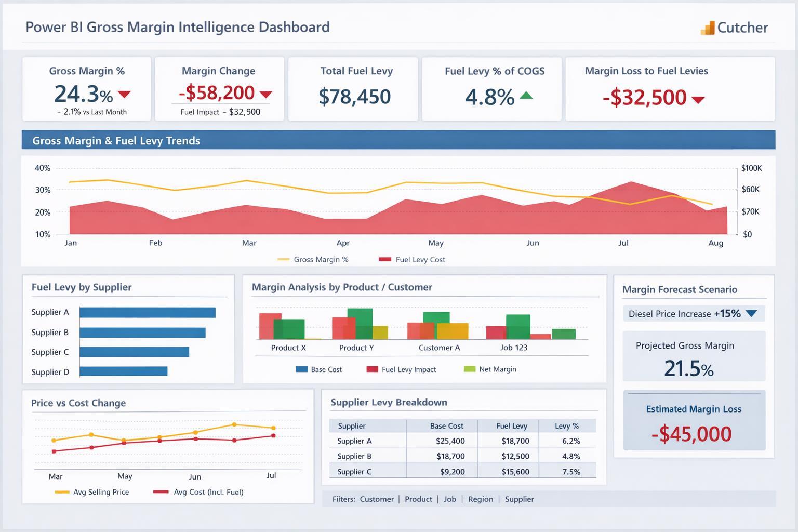Toggle the Base Cost legend item
This screenshot has width=798, height=532.
point(301,369)
